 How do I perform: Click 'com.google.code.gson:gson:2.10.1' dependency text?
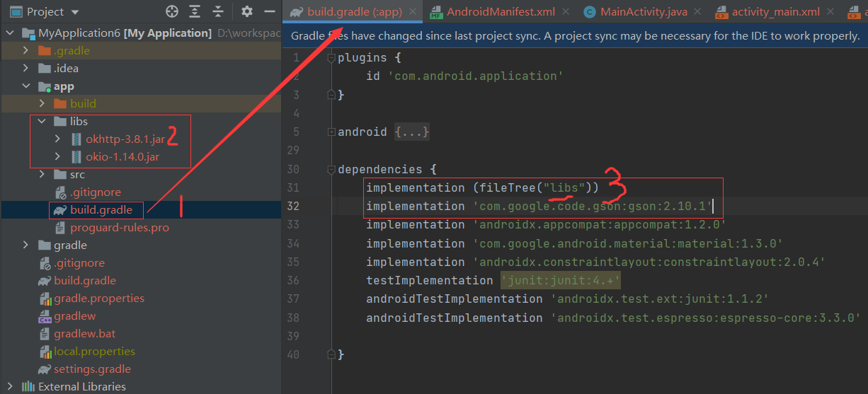click(x=592, y=207)
